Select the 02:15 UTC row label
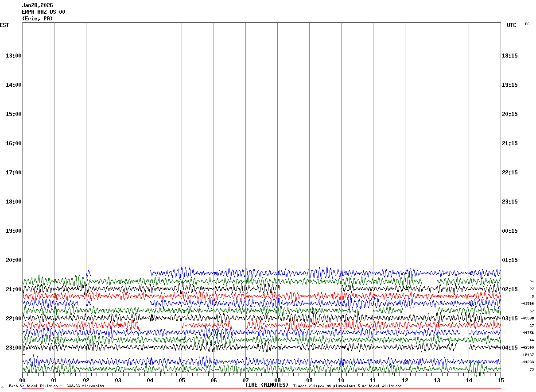The height and width of the screenshot is (392, 536). coord(510,289)
